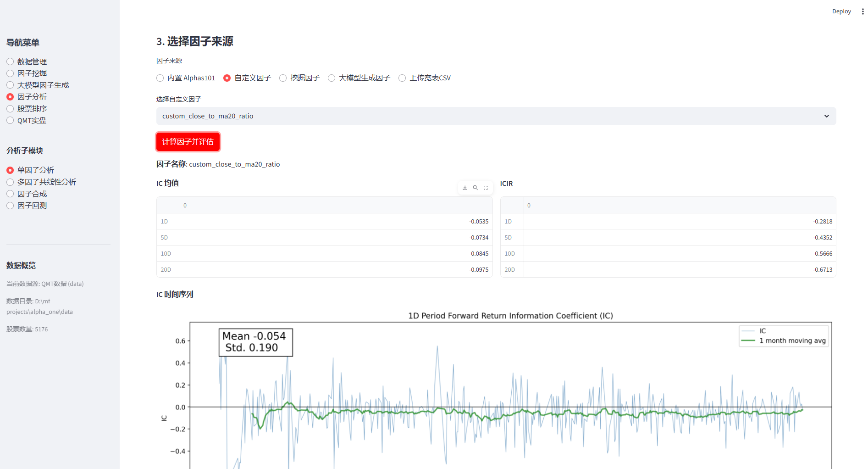Expand IC mean table to fullscreen
The height and width of the screenshot is (469, 868).
click(x=486, y=188)
